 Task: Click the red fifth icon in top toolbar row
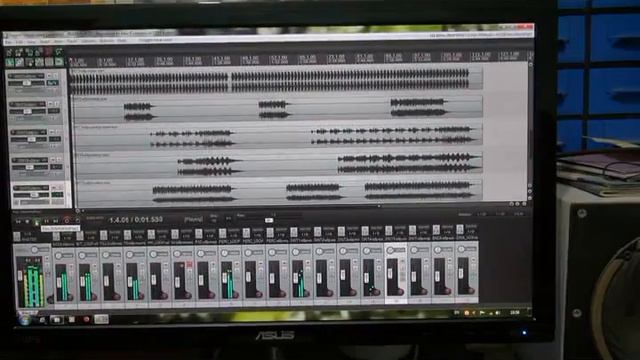point(48,52)
